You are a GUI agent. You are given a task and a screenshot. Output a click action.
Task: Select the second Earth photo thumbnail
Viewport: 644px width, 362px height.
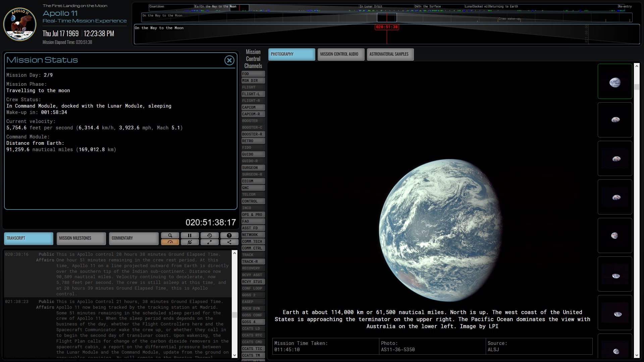pos(614,120)
